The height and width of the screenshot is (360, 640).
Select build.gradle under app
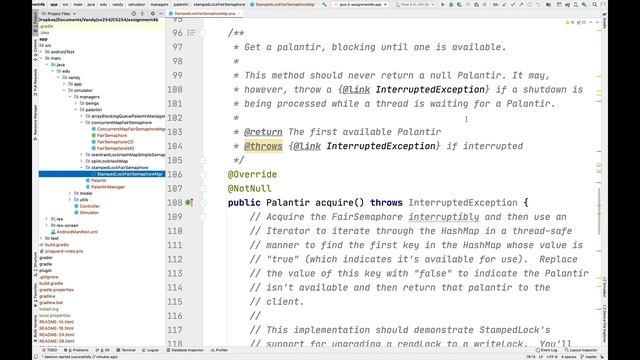click(x=54, y=245)
